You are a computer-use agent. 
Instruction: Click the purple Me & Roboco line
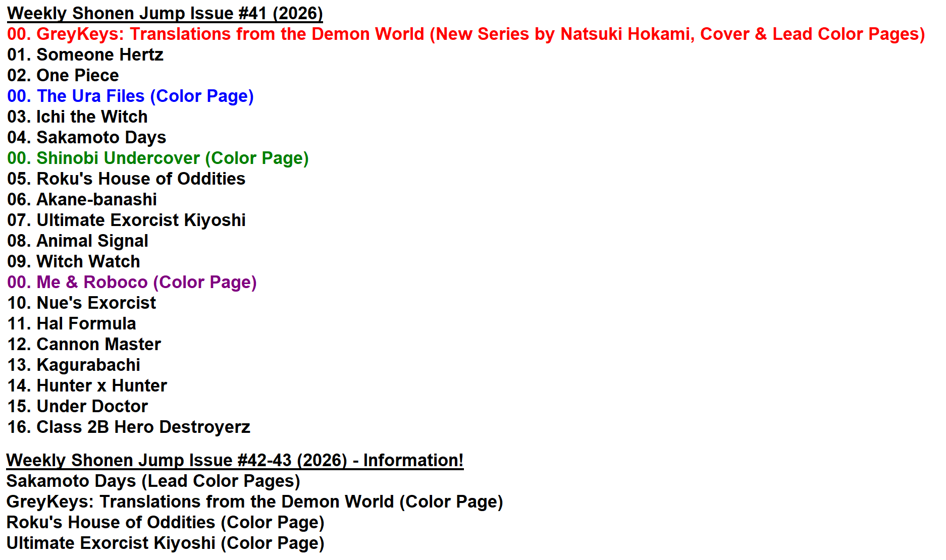(x=132, y=282)
